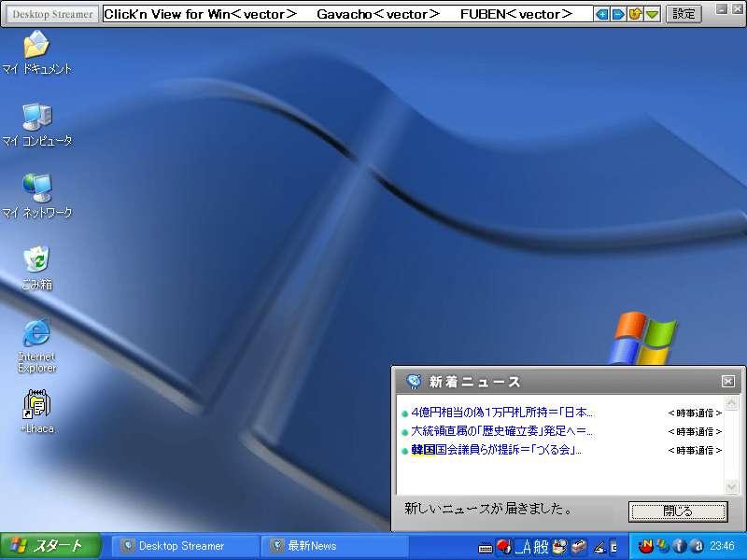Click the 23:46 clock in system tray
Screen dimensions: 747x560
point(722,546)
